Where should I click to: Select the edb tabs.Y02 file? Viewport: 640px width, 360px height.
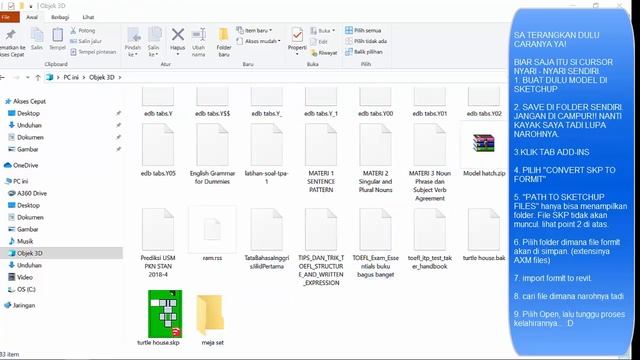pos(484,103)
